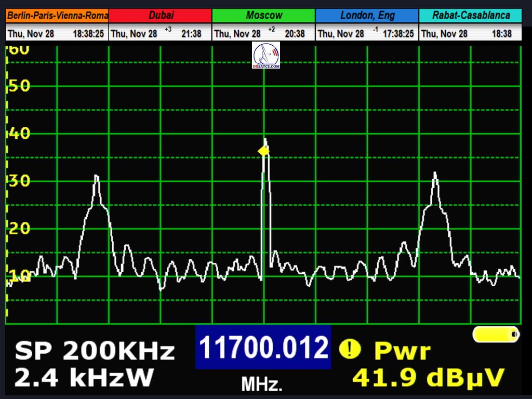The height and width of the screenshot is (399, 532).
Task: Click the 11700.012 frequency field
Action: (x=263, y=347)
